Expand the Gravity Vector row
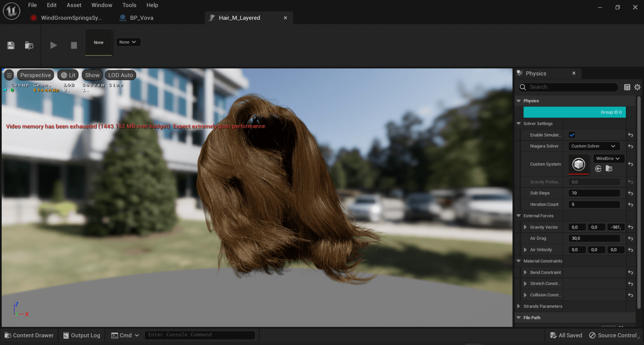644x345 pixels. pyautogui.click(x=525, y=227)
